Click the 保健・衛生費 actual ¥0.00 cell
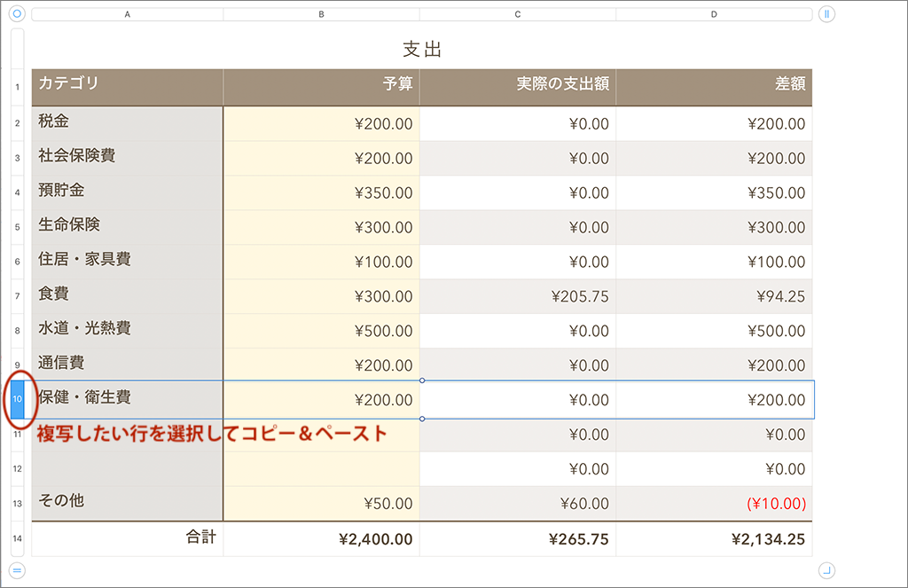Viewport: 908px width, 588px height. [518, 399]
